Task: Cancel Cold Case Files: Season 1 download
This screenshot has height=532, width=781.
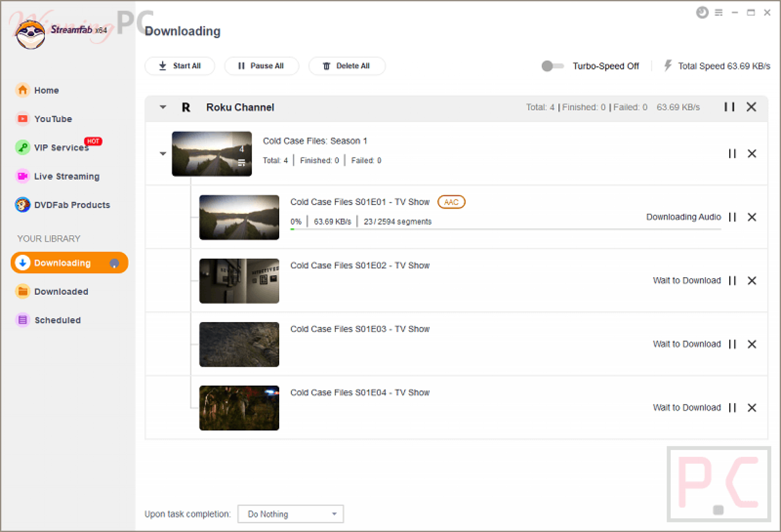Action: coord(752,154)
